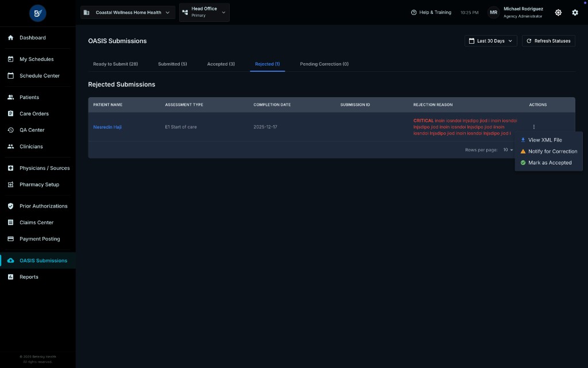Click the settings gear icon in header
588x368 pixels.
(575, 13)
